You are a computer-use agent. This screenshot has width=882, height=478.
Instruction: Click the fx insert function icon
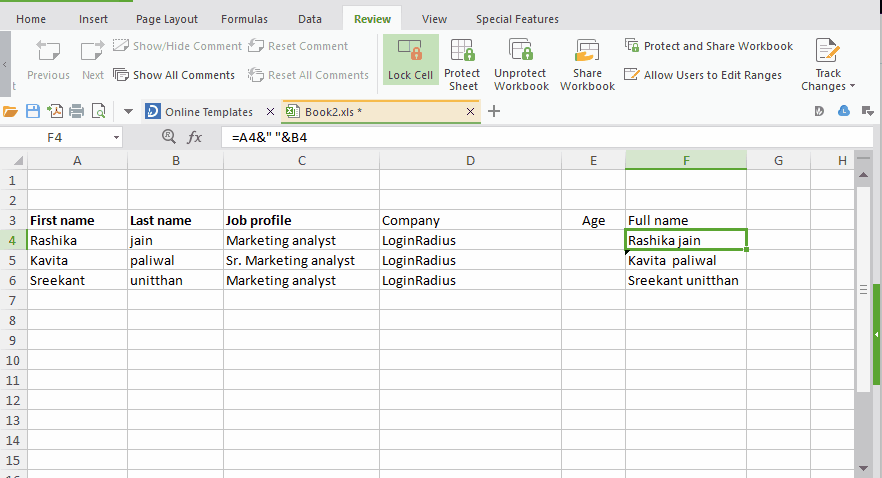click(x=195, y=137)
